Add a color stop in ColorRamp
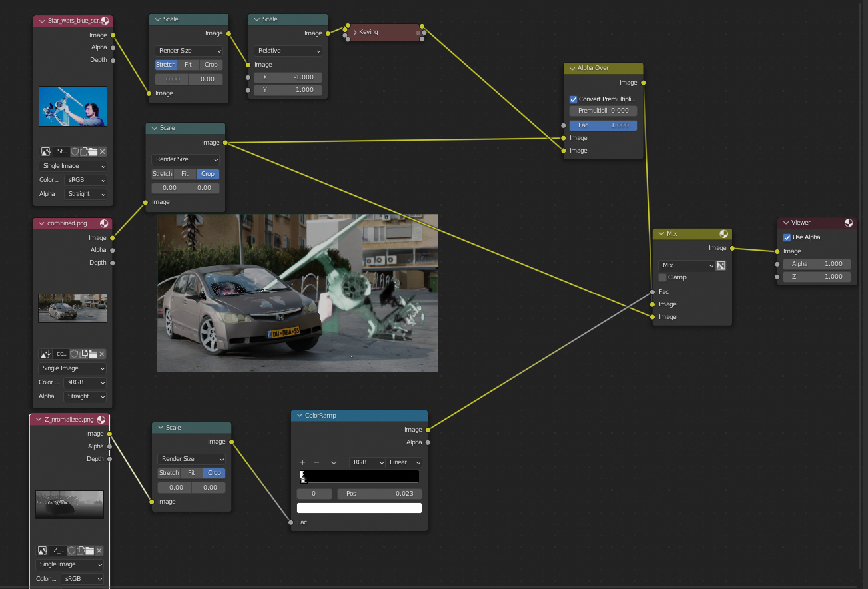The width and height of the screenshot is (868, 589). [x=302, y=462]
